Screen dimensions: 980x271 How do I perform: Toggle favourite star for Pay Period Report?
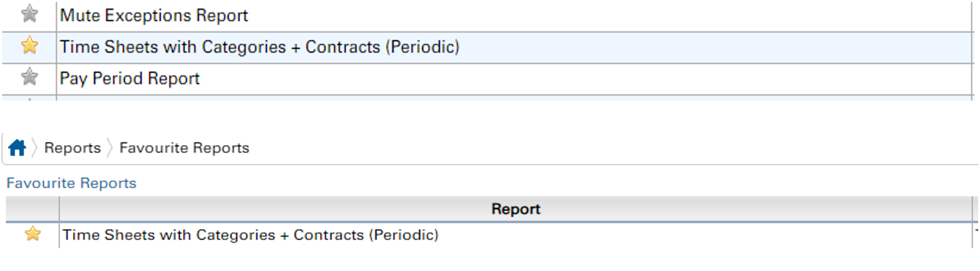point(29,77)
